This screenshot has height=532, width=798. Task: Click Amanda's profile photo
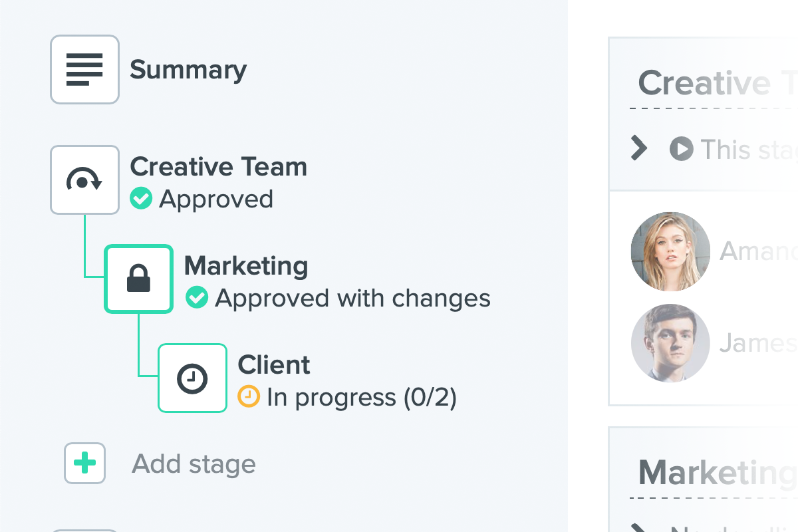tap(670, 251)
